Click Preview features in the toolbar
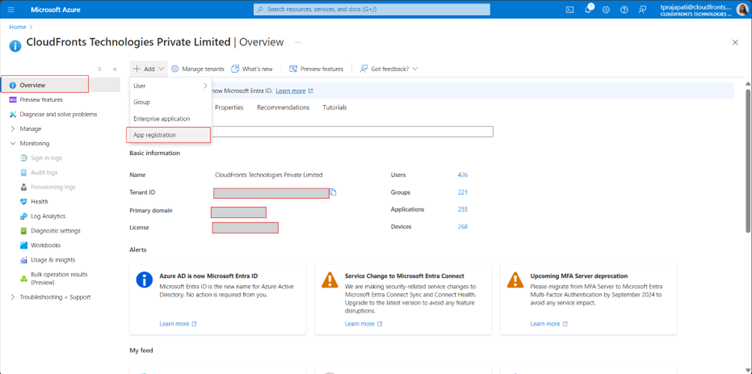The image size is (752, 374). [316, 69]
